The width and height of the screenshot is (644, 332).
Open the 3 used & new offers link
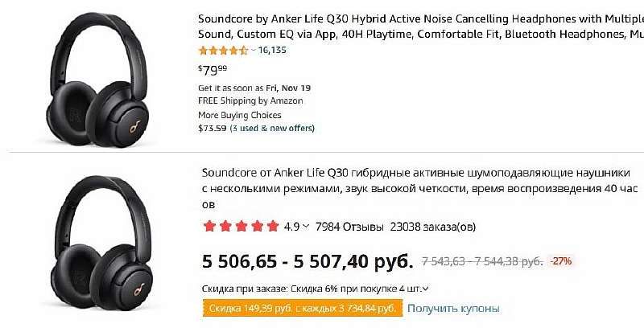tap(272, 128)
